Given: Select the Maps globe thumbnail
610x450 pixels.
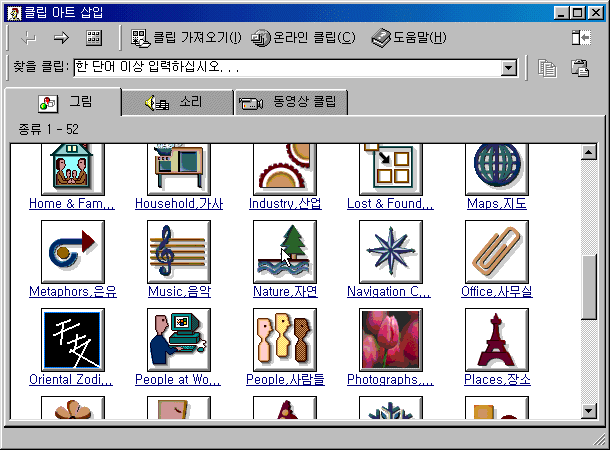Looking at the screenshot, I should [497, 169].
